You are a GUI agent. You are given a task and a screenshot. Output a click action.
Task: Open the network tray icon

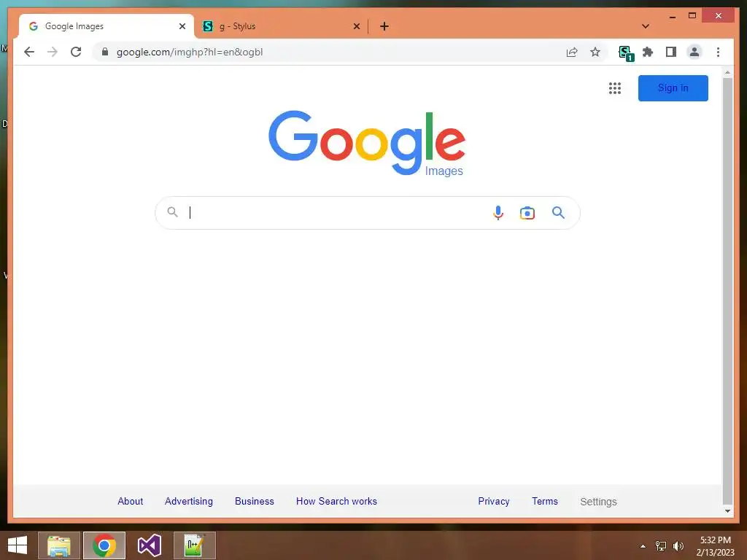click(x=660, y=546)
